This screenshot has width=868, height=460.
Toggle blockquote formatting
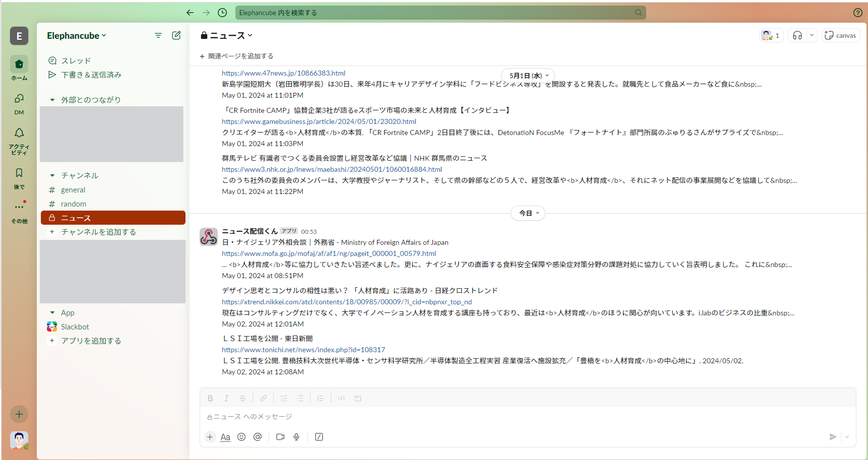click(321, 398)
